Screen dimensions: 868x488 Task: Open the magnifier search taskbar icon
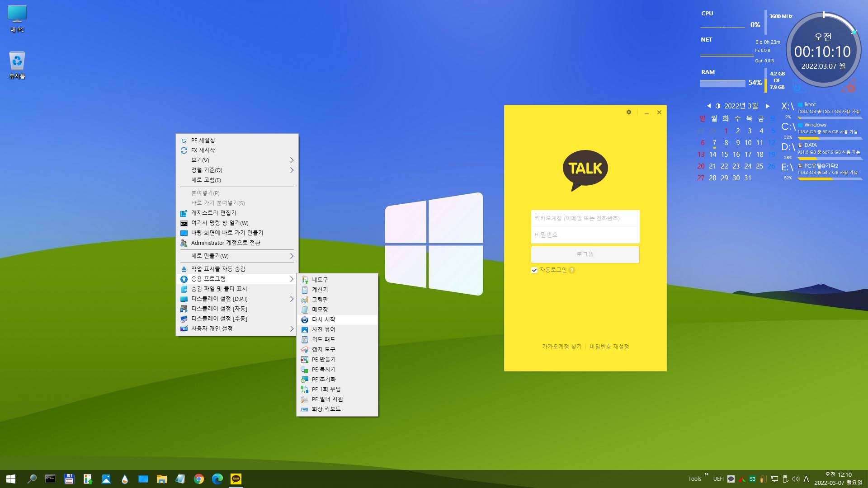coord(32,479)
